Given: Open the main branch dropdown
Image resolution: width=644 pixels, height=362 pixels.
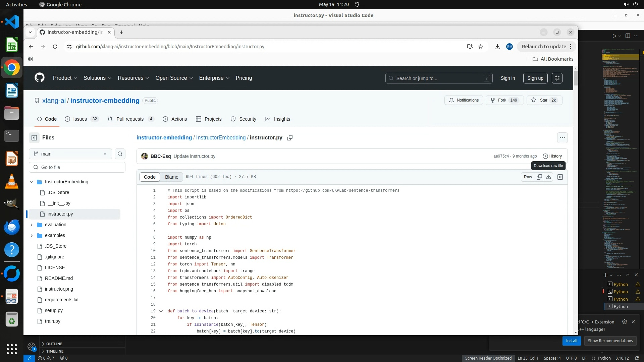Looking at the screenshot, I should [x=70, y=154].
